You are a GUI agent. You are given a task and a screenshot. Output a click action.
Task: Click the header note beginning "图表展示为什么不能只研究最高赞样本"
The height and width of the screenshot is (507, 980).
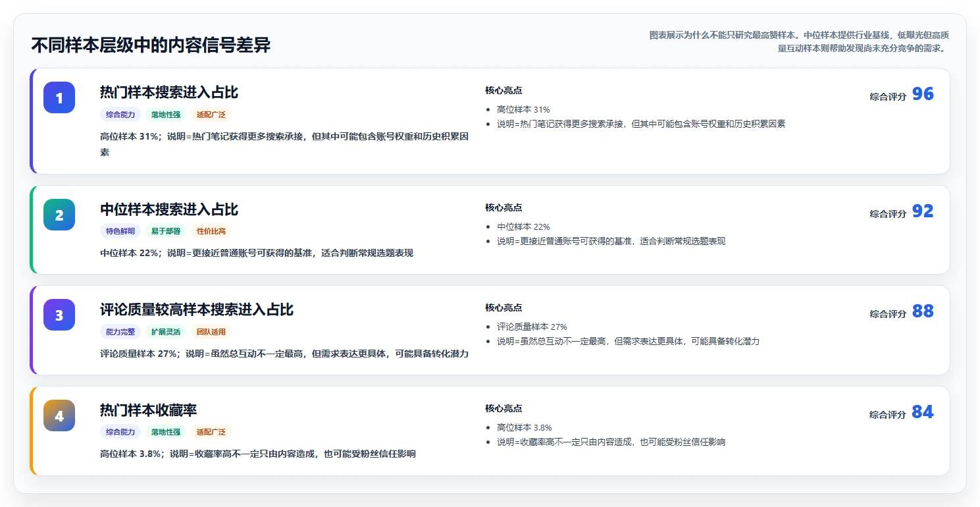coord(798,41)
